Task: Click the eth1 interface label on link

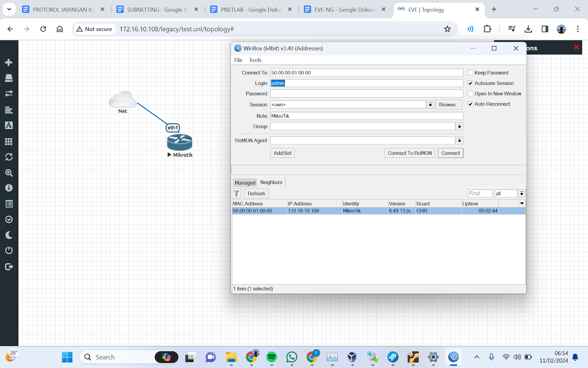Action: point(173,128)
